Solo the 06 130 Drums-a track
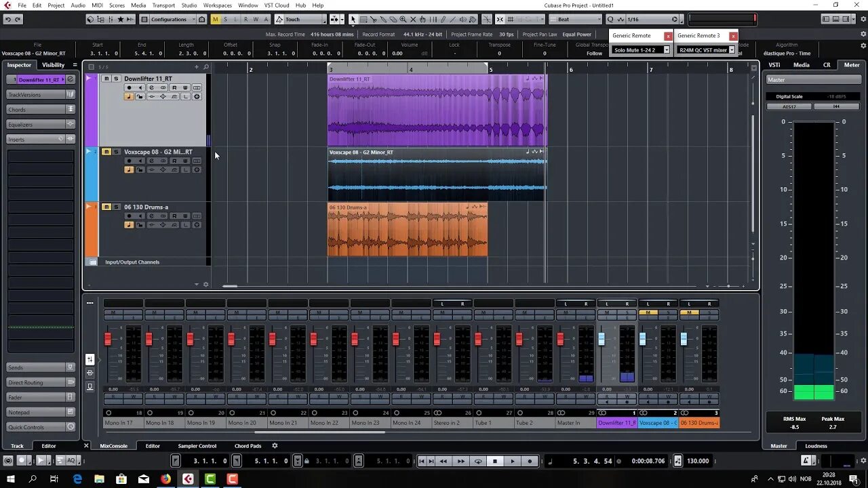The image size is (868, 488). click(116, 207)
